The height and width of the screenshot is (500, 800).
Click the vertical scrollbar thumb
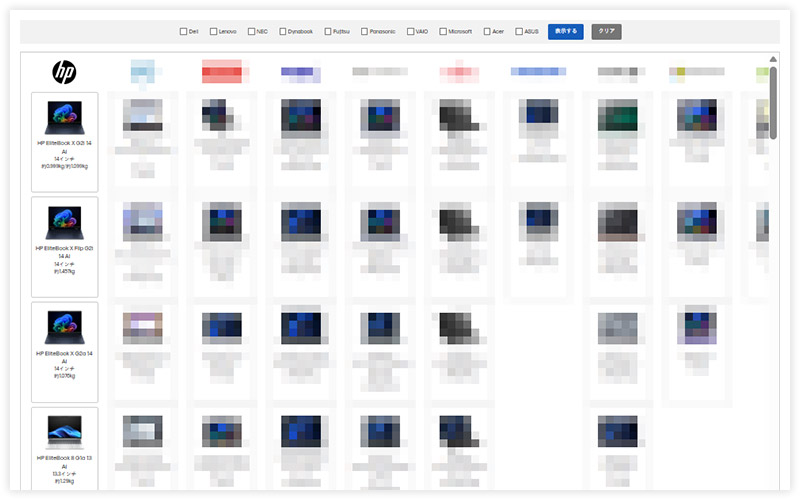773,103
